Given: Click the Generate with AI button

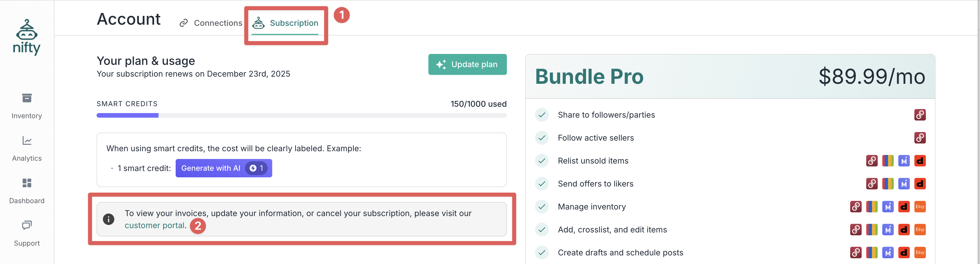Looking at the screenshot, I should (x=223, y=168).
